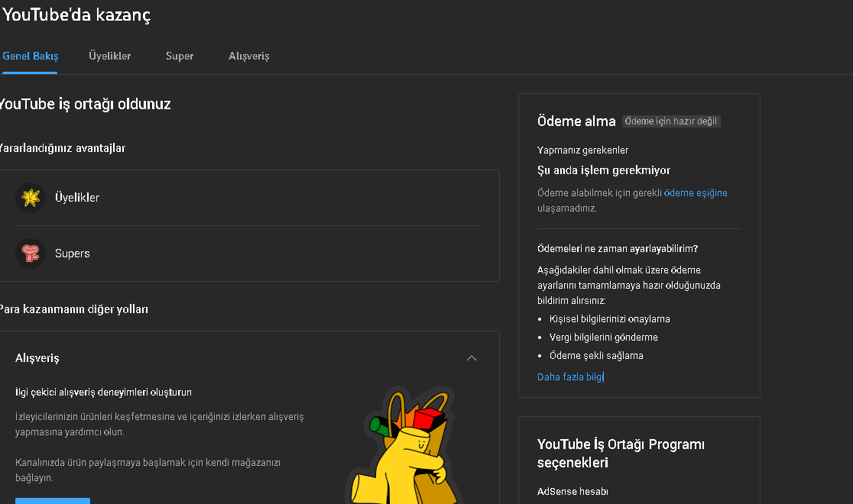Click the 'Yapmanız gerekenler' label
Screen dimensions: 853x504
click(x=582, y=150)
